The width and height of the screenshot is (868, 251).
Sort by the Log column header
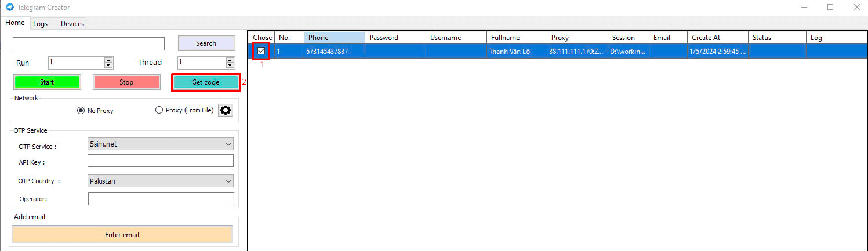(x=837, y=38)
